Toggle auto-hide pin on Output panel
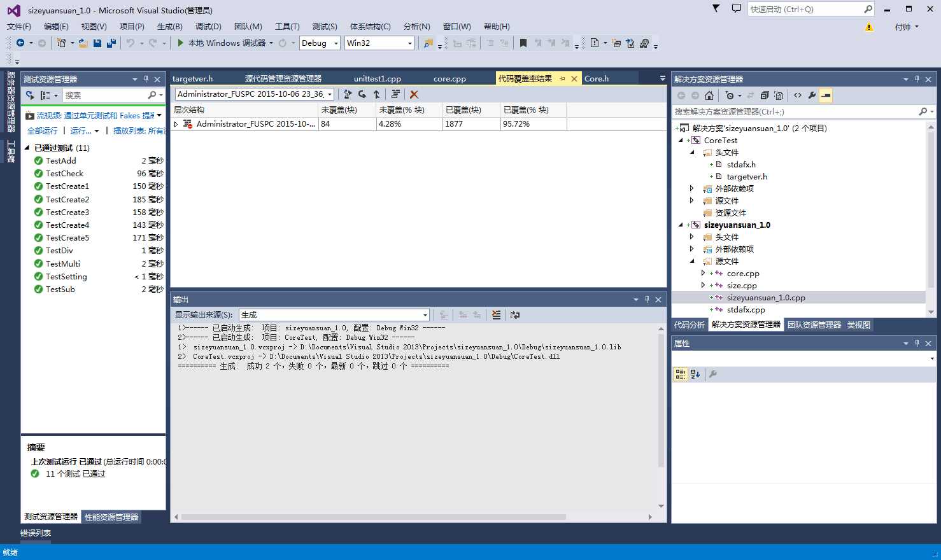The width and height of the screenshot is (941, 560). tap(647, 299)
